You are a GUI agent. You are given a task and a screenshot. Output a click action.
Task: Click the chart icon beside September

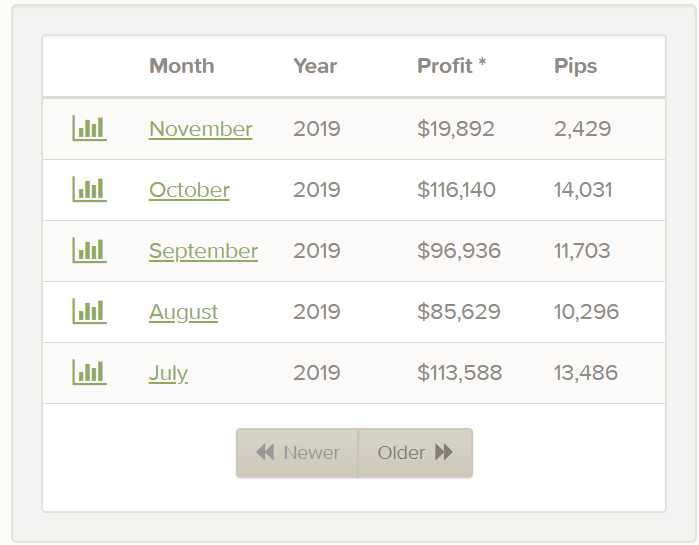[89, 250]
